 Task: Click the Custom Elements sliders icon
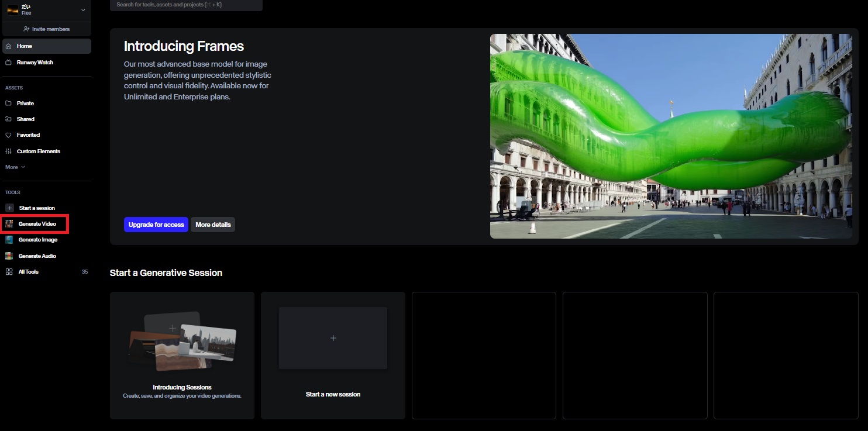8,151
